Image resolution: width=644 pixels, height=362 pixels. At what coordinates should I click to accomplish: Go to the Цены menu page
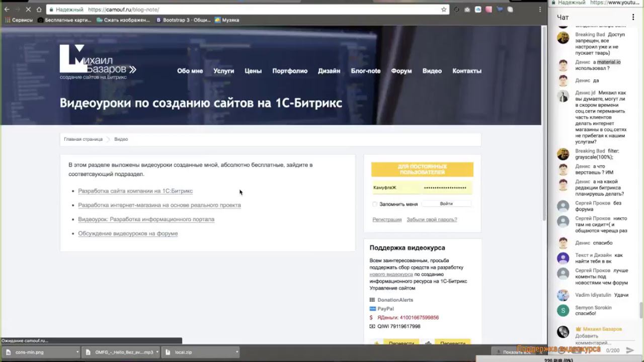[x=253, y=71]
